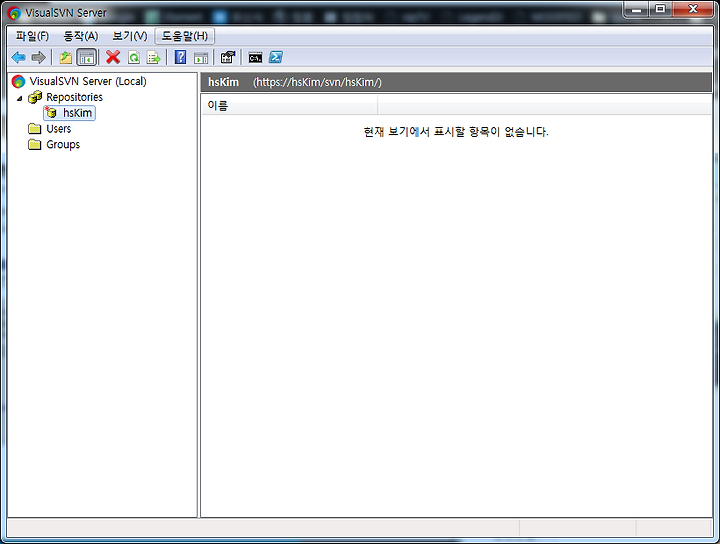
Task: Select VisualSVN Server (Local) root node
Action: pos(88,81)
